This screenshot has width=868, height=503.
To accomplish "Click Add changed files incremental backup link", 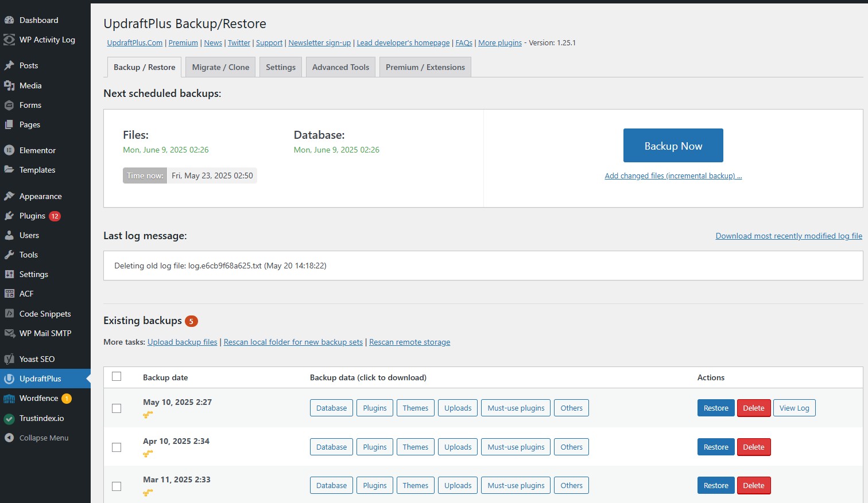I will [673, 176].
